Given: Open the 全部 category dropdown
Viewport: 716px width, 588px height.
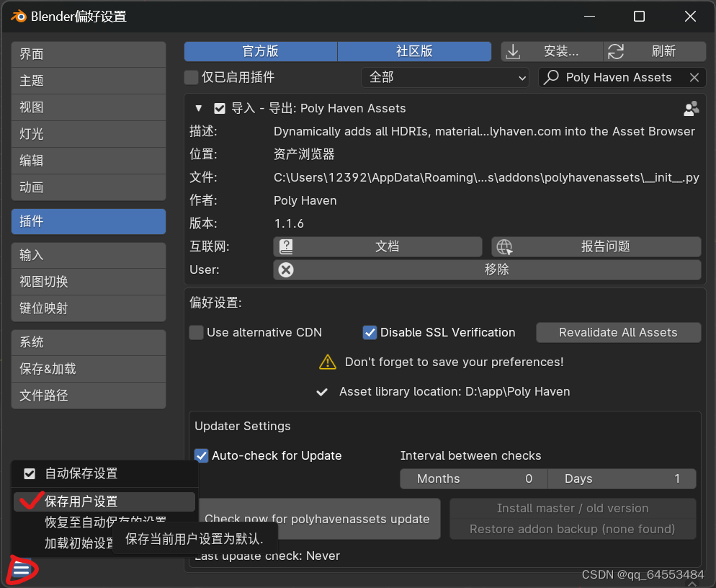Looking at the screenshot, I should 444,77.
